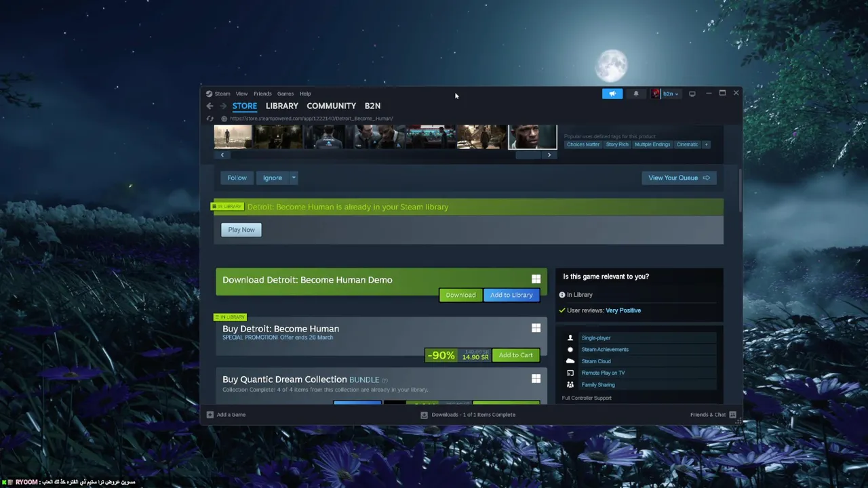Click the Steam logo menu icon
The image size is (868, 488).
click(209, 94)
